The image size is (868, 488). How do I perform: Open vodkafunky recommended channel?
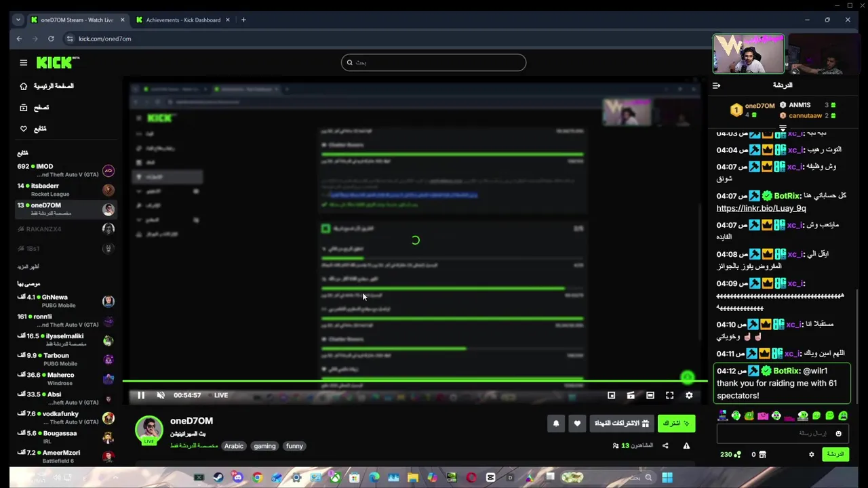pyautogui.click(x=66, y=418)
